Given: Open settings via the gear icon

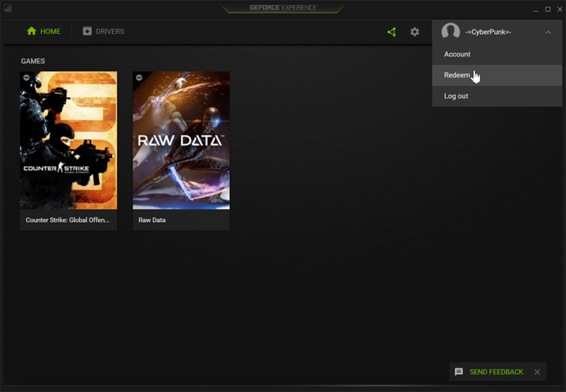Looking at the screenshot, I should [x=415, y=32].
